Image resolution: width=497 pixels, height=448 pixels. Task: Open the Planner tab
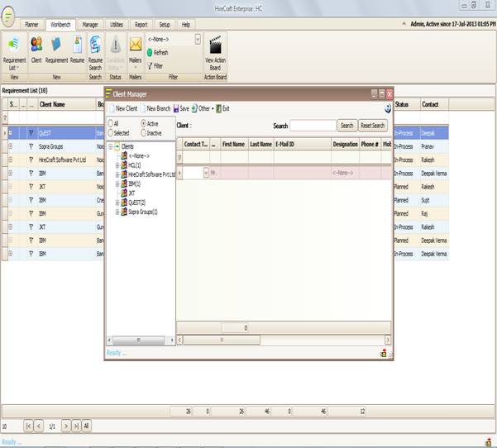point(31,25)
